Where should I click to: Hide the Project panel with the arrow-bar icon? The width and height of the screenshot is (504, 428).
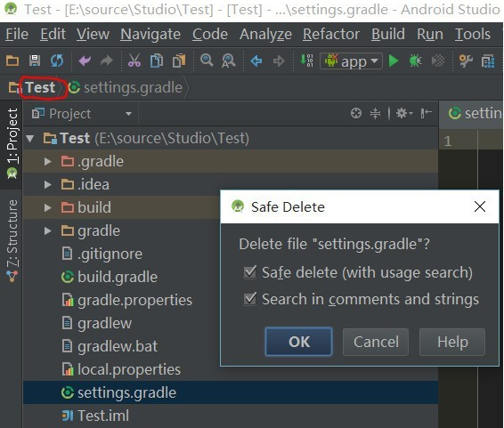click(427, 113)
